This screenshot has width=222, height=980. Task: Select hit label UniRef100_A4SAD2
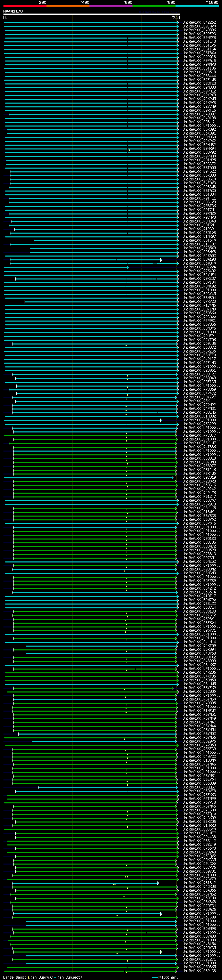coord(199,256)
